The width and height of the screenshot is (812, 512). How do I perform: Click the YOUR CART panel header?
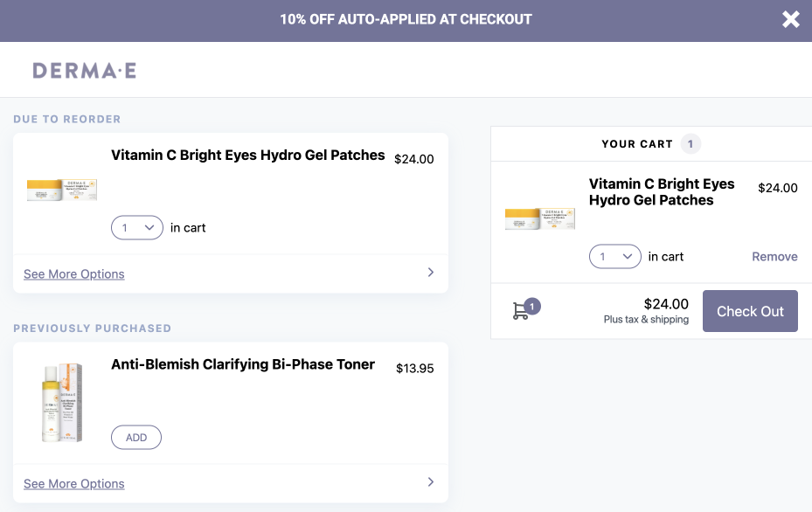point(638,143)
